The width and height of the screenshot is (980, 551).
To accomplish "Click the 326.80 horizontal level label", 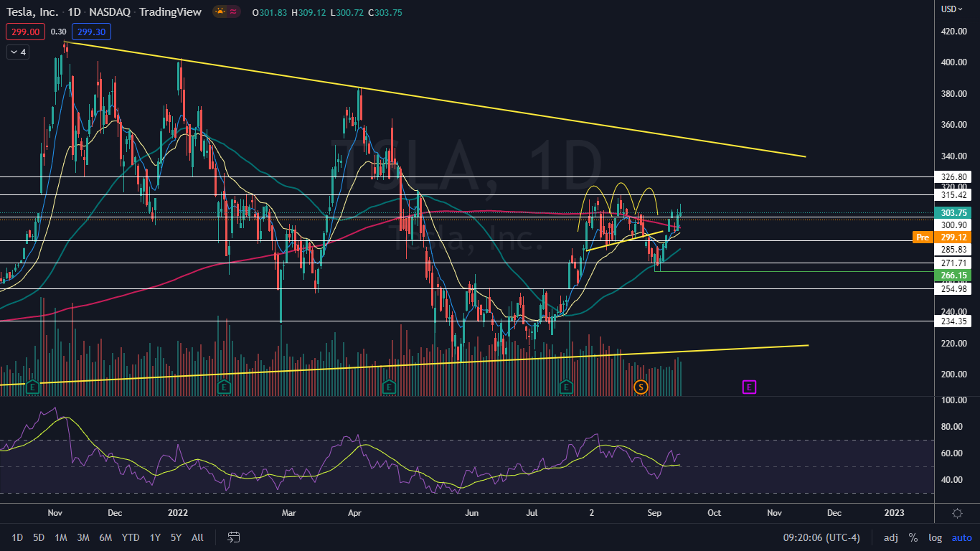I will (x=953, y=176).
